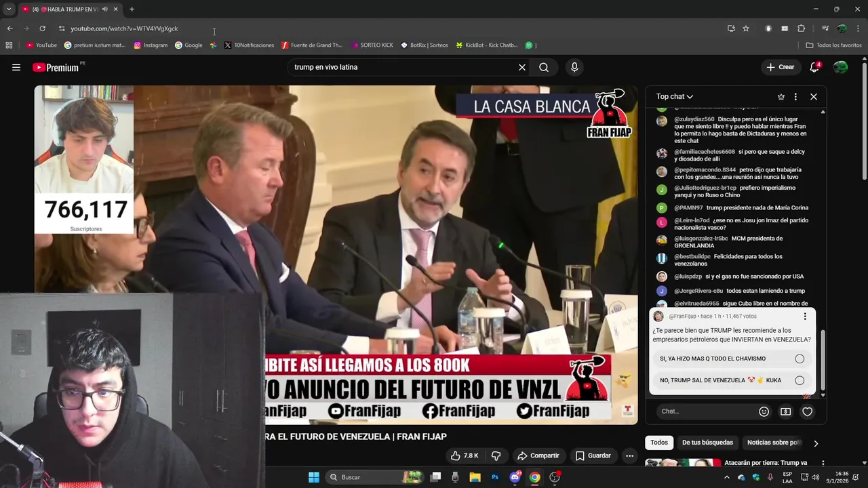This screenshot has height=488, width=868.
Task: Expand the Top chat dropdown
Action: (x=675, y=97)
